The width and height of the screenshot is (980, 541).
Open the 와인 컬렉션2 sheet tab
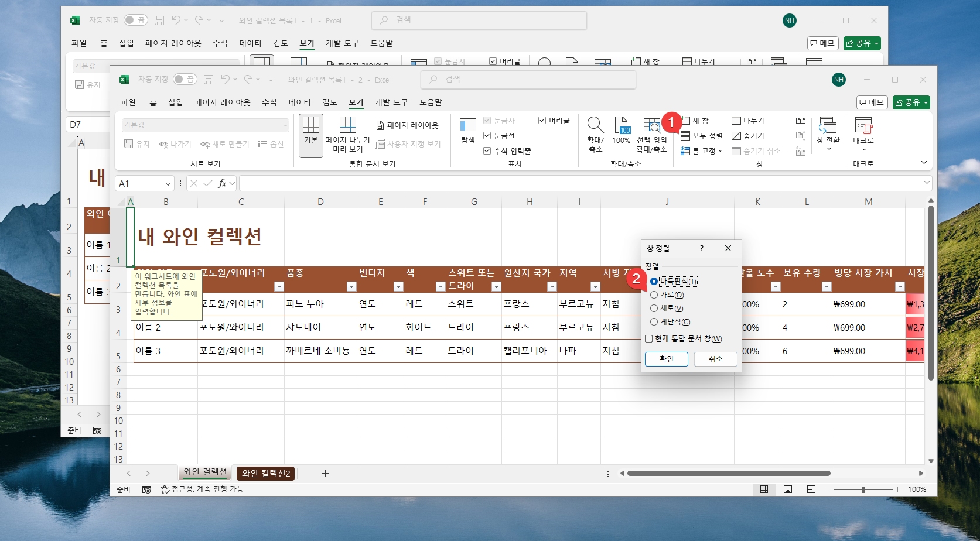click(265, 473)
